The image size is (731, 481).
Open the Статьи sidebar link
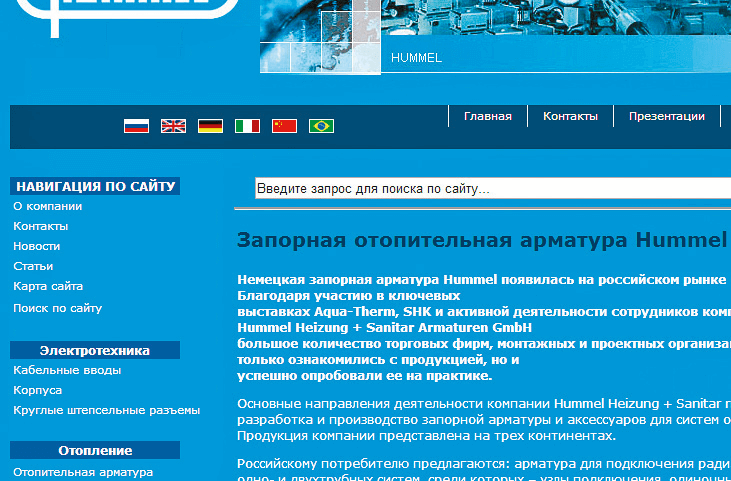pyautogui.click(x=33, y=266)
